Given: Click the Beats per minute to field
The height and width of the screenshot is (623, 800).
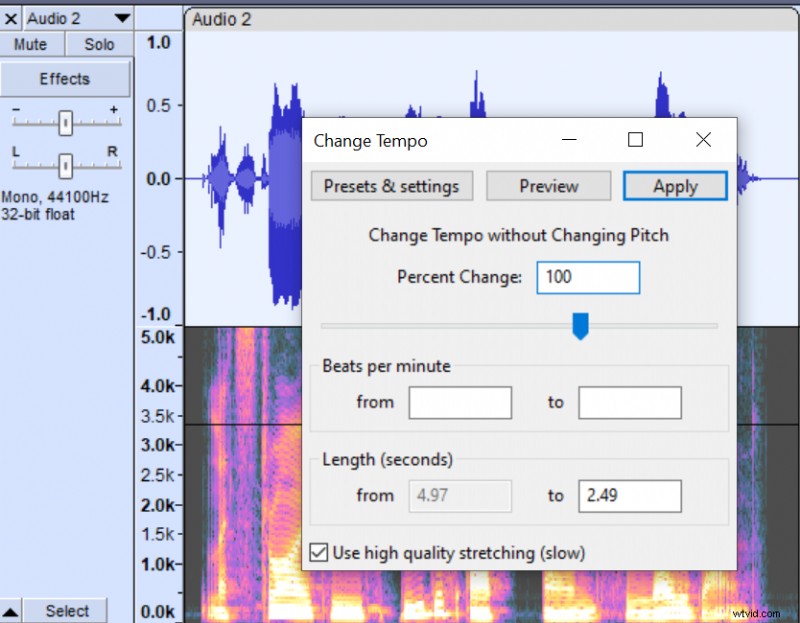Looking at the screenshot, I should [630, 402].
